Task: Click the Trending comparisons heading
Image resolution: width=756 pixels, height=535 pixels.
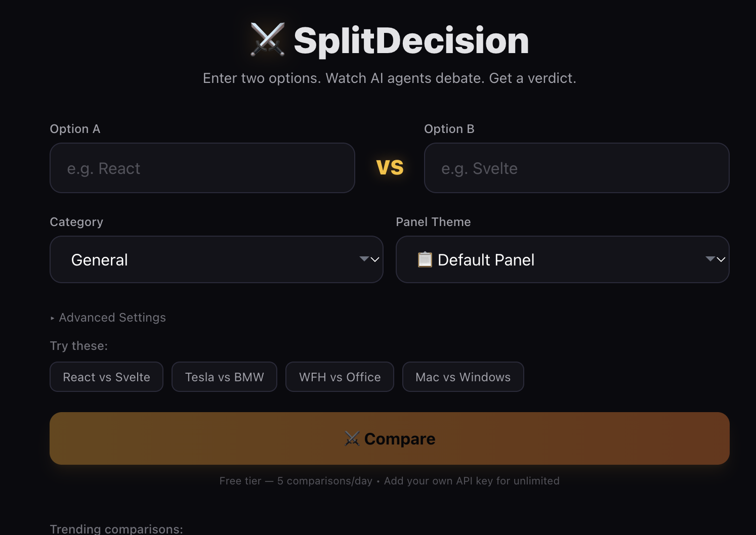Action: point(116,528)
